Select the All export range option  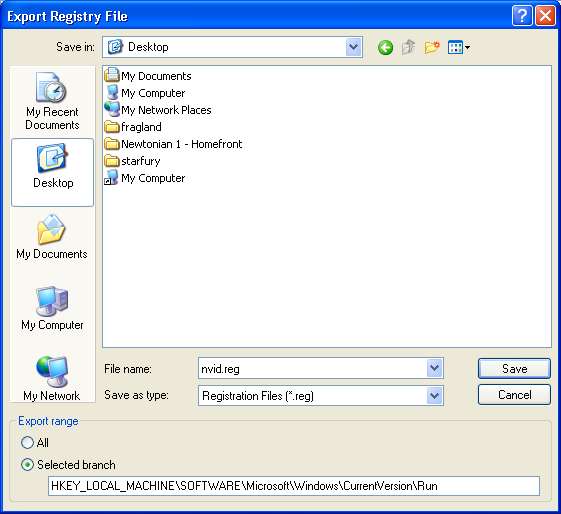click(x=27, y=443)
